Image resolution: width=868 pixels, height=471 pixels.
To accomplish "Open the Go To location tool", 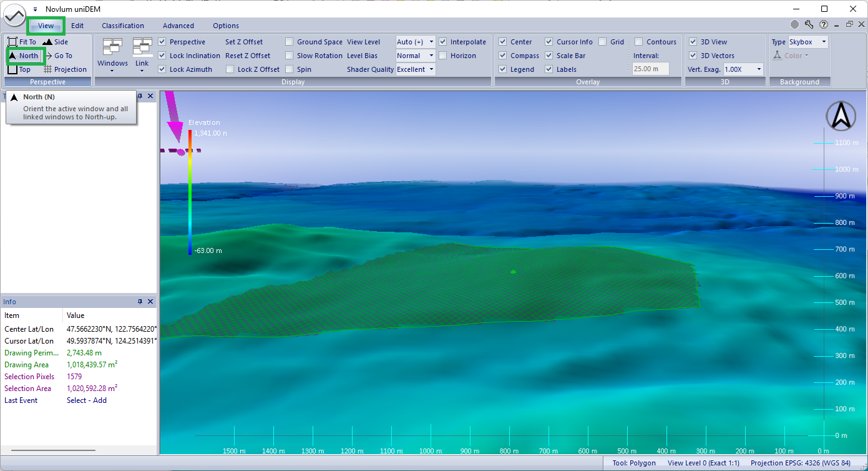I will pos(58,56).
